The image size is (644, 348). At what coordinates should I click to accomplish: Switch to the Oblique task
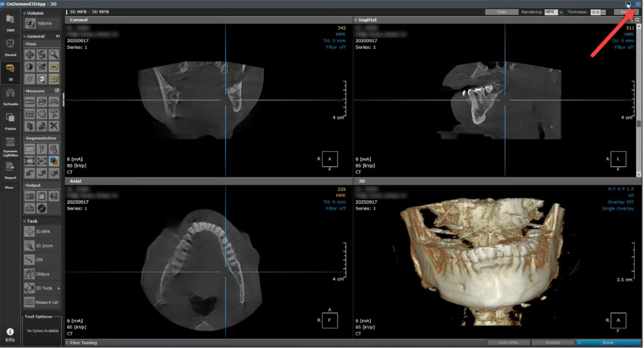point(42,274)
